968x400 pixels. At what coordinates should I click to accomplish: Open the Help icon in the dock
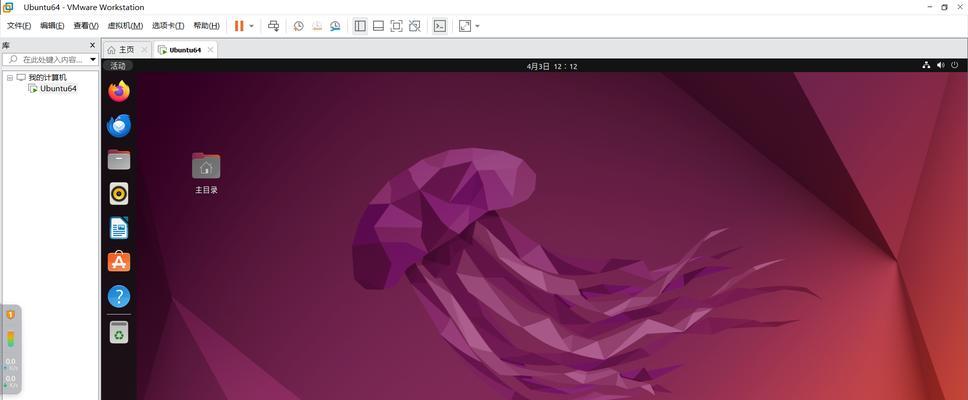pyautogui.click(x=119, y=296)
